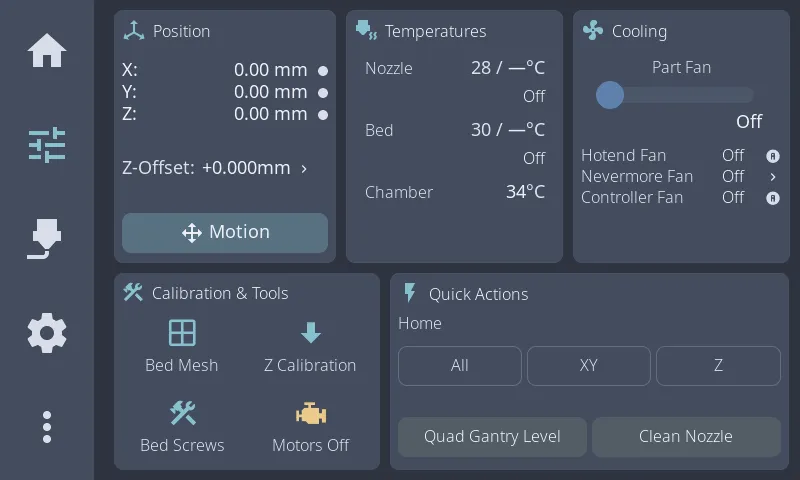Click the Y axis homed indicator dot
Viewport: 800px width, 480px height.
click(x=323, y=93)
